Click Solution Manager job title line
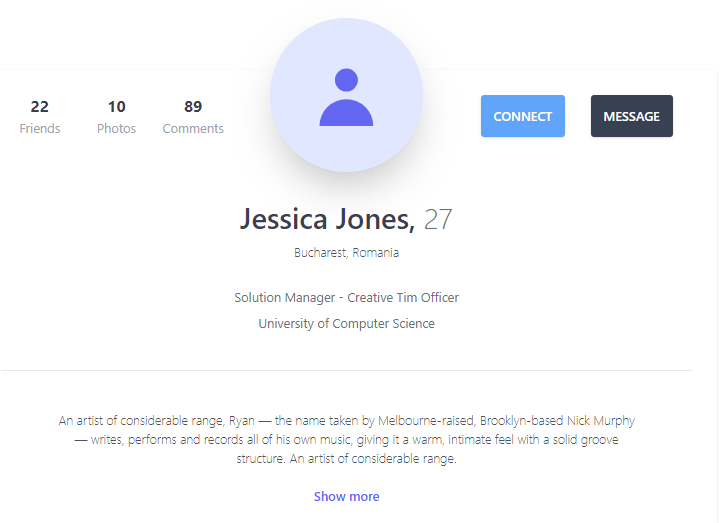This screenshot has width=728, height=523. point(346,297)
